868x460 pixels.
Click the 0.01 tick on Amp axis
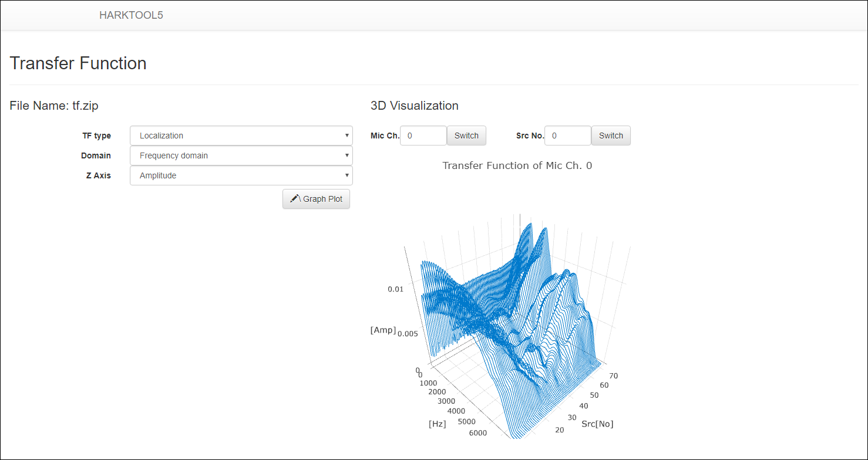pos(396,289)
